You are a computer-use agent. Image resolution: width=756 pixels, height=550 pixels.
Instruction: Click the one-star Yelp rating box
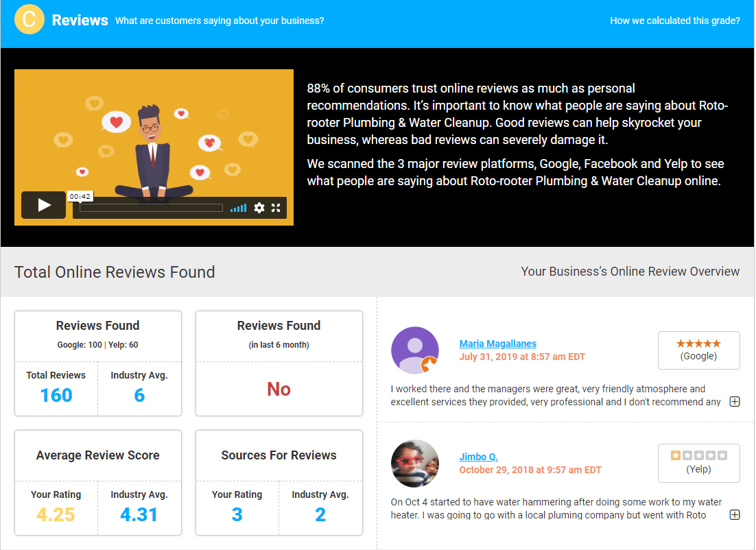tap(698, 463)
